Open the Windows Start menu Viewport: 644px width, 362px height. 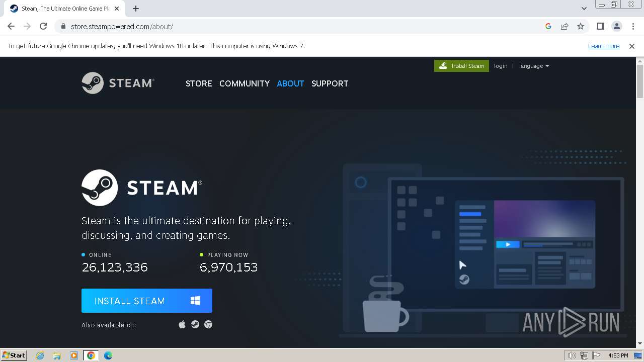point(14,355)
